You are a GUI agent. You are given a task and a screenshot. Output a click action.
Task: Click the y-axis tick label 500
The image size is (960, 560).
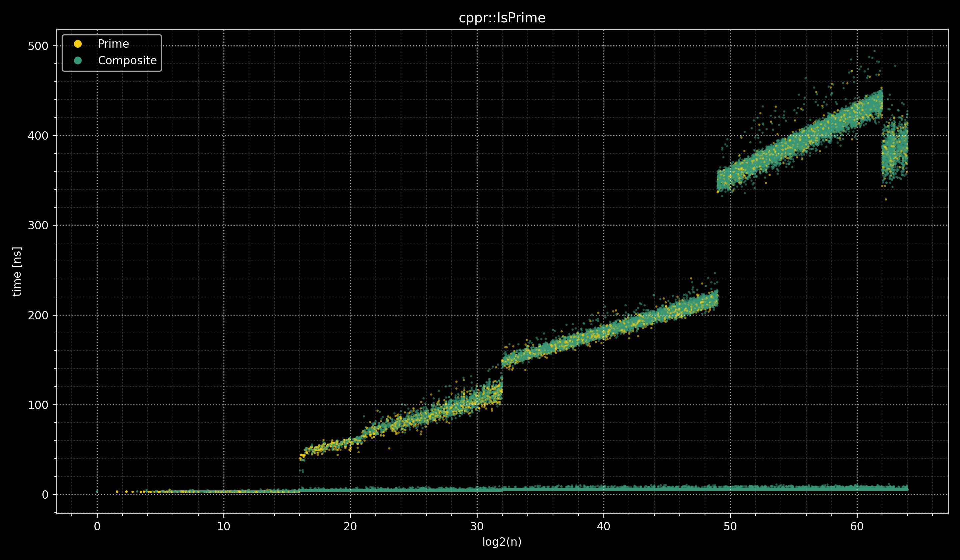point(38,46)
